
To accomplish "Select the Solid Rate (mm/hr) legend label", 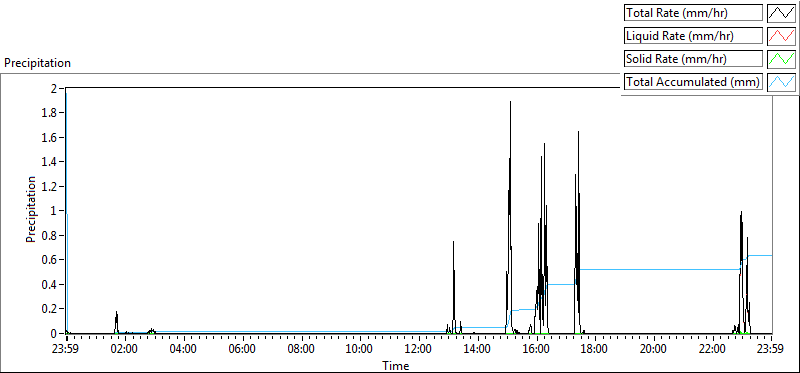I will point(693,59).
